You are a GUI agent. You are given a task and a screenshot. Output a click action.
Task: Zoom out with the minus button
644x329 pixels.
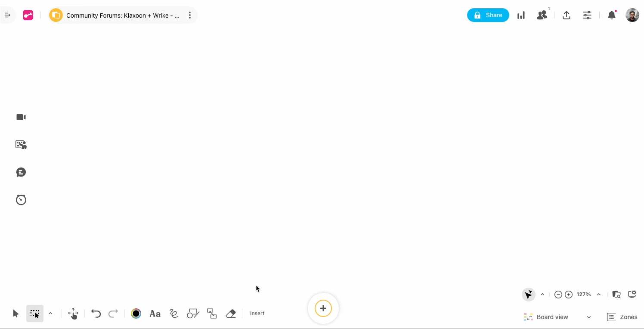click(558, 295)
